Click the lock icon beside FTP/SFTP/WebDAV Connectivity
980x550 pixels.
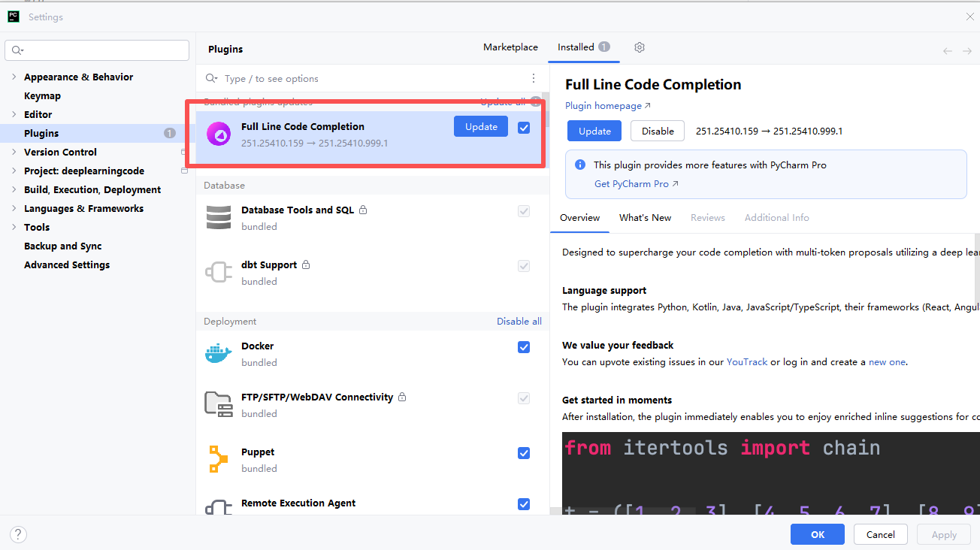click(402, 397)
